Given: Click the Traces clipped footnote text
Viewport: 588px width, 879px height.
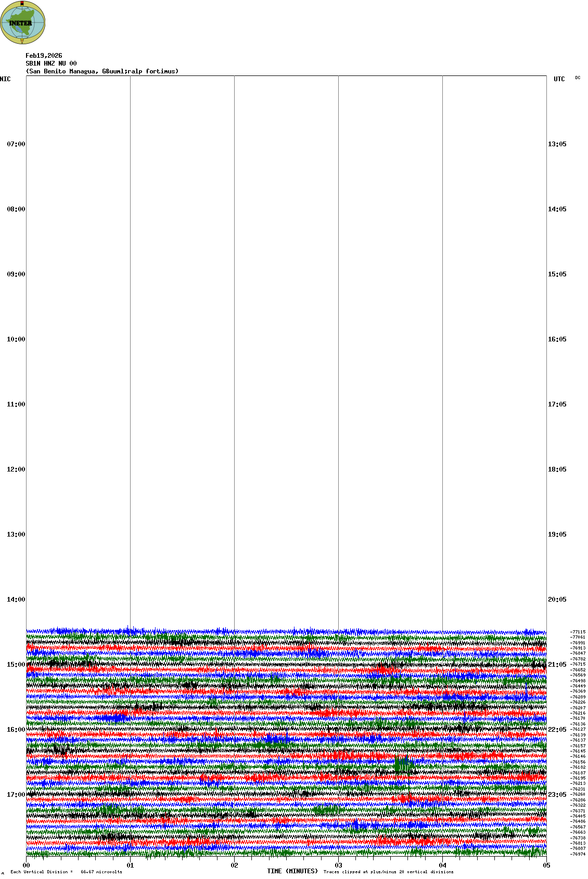Looking at the screenshot, I should [388, 872].
